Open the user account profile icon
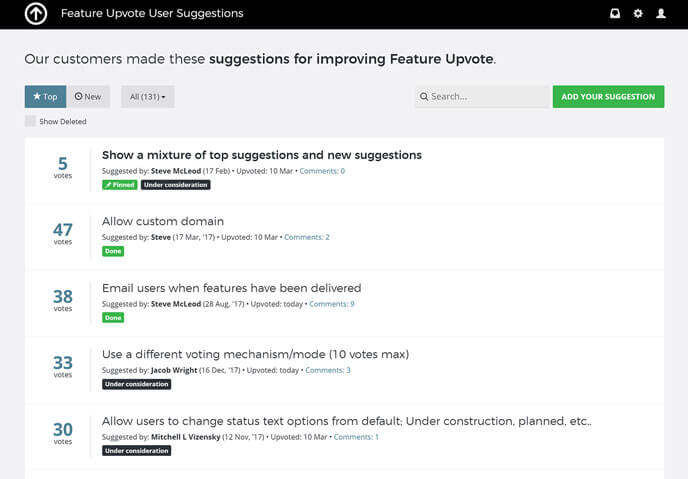This screenshot has height=479, width=688. coord(661,14)
